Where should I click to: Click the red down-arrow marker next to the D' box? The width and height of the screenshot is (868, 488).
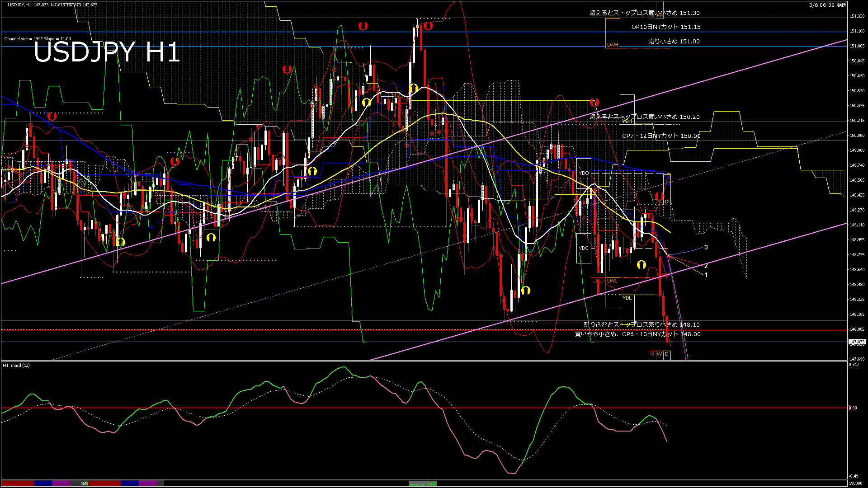[x=659, y=196]
